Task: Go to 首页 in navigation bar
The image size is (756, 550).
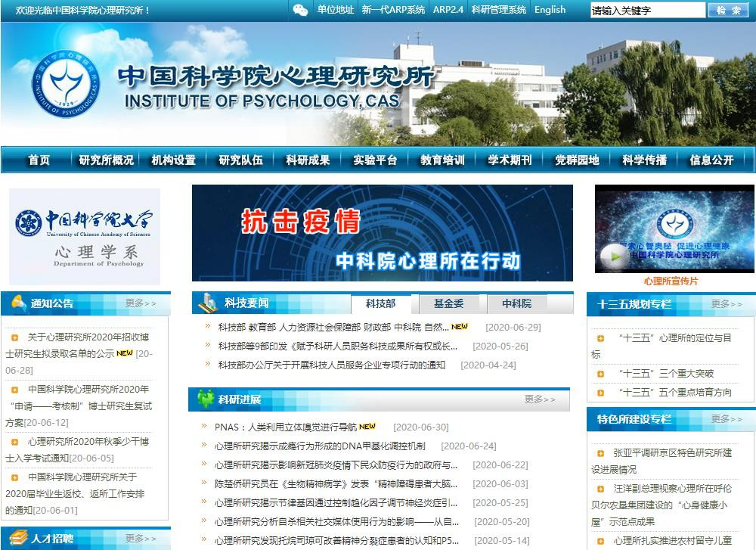Action: (x=39, y=160)
